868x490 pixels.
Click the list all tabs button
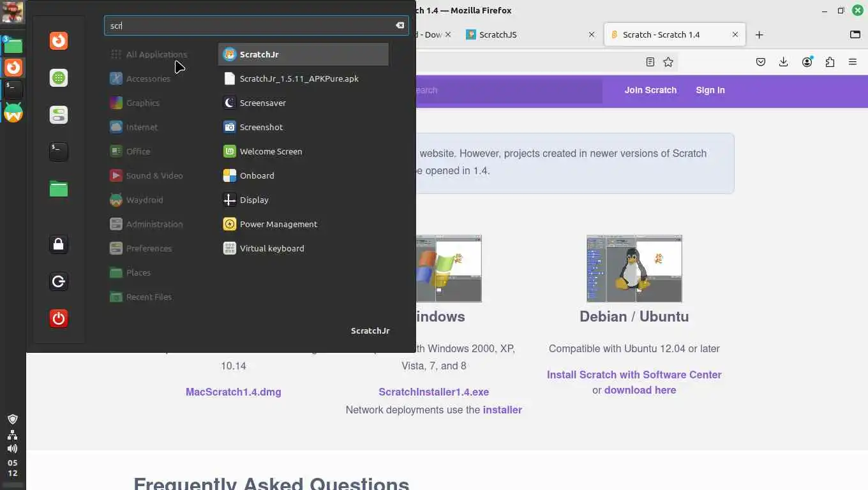pos(855,35)
